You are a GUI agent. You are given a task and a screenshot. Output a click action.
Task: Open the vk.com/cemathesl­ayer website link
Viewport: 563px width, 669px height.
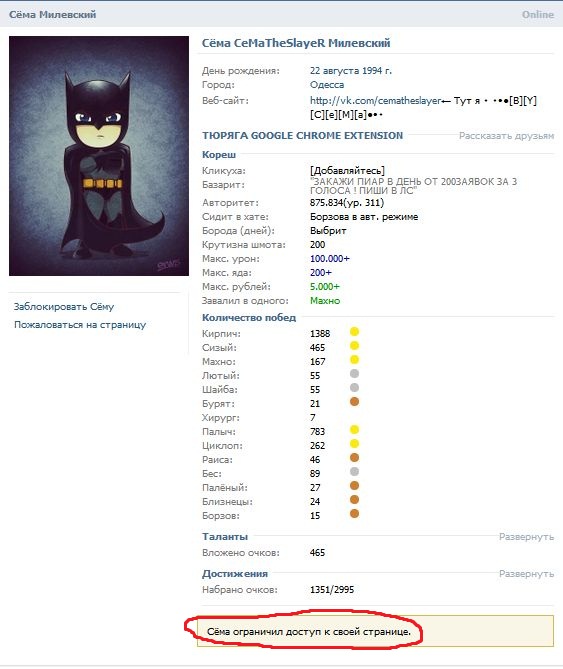[376, 101]
